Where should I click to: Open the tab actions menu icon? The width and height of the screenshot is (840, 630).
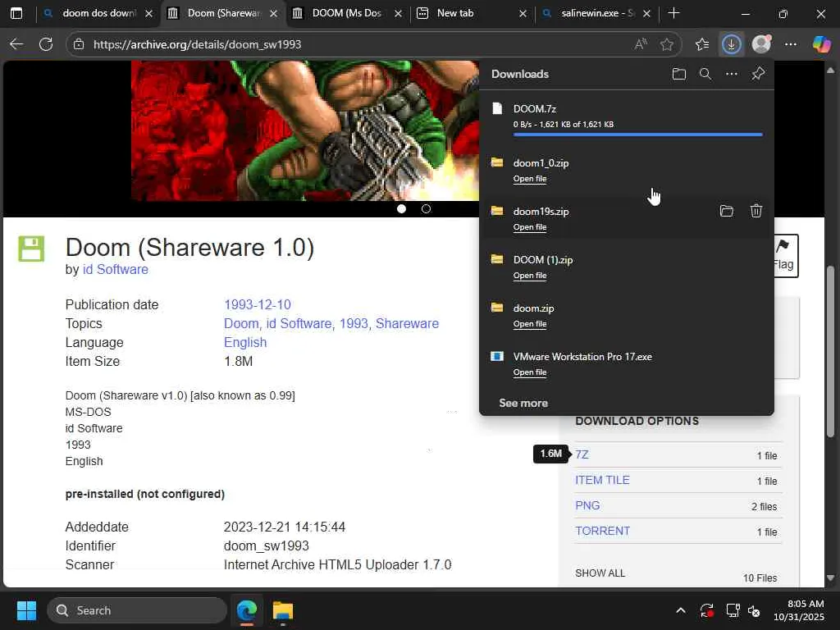[16, 13]
